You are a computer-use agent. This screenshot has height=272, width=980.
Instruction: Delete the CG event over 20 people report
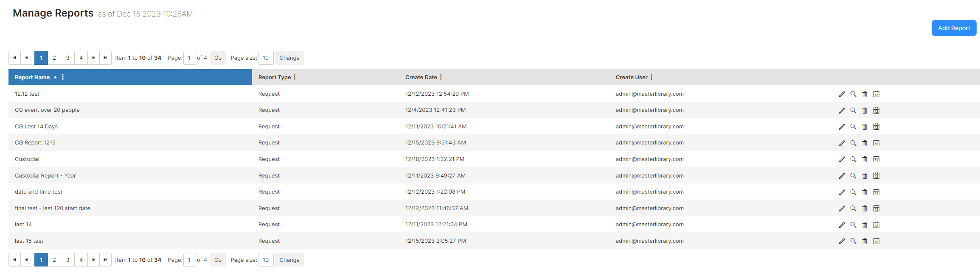coord(865,111)
